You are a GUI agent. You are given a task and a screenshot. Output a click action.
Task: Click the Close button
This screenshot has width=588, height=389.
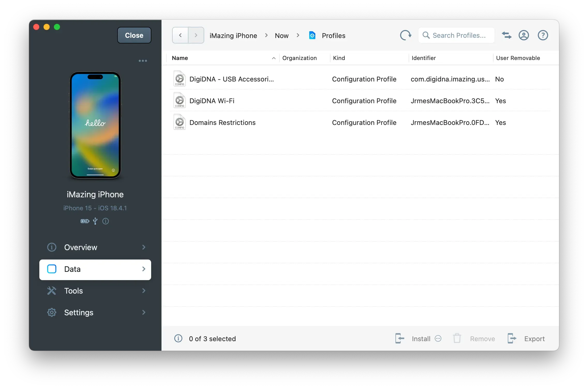pos(134,35)
